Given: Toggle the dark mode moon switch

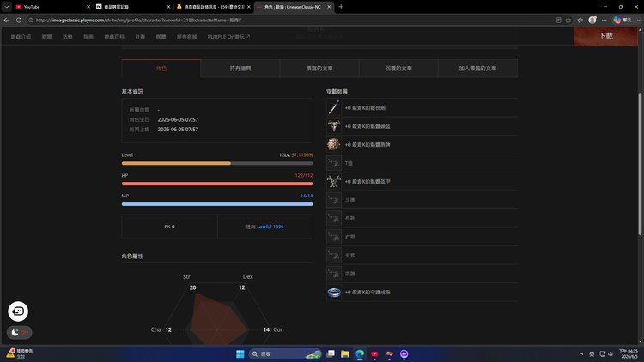Looking at the screenshot, I should 19,332.
